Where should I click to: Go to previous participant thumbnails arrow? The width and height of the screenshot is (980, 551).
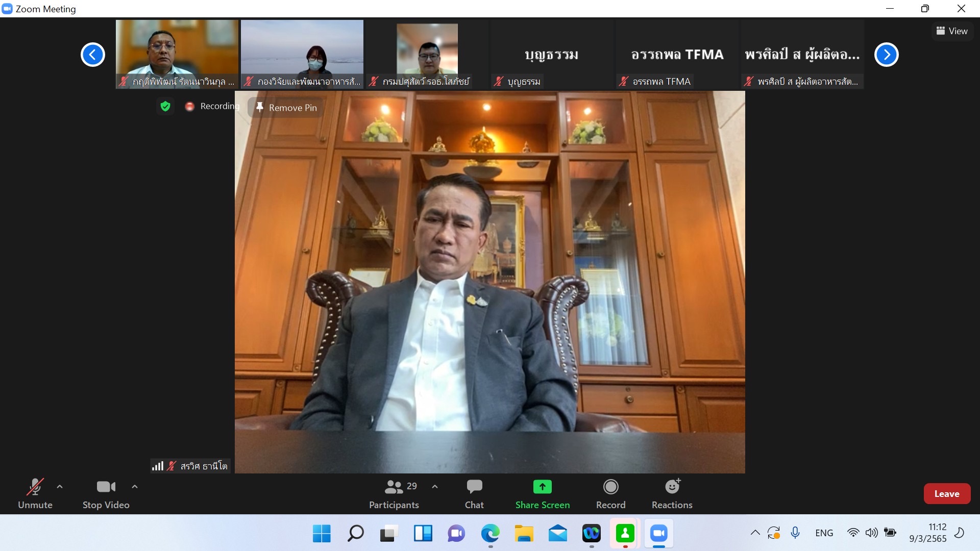93,55
